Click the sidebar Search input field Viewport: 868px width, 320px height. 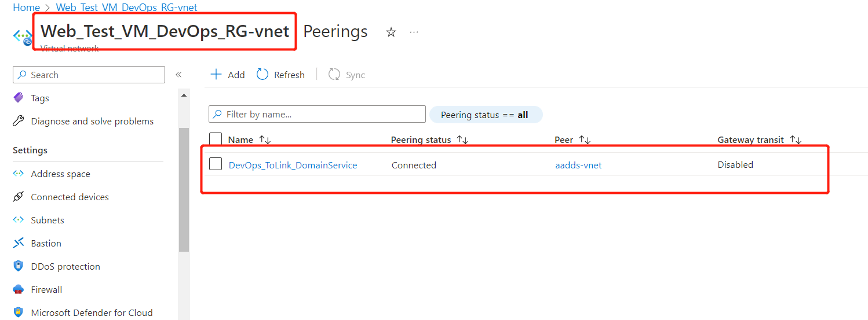[x=89, y=75]
